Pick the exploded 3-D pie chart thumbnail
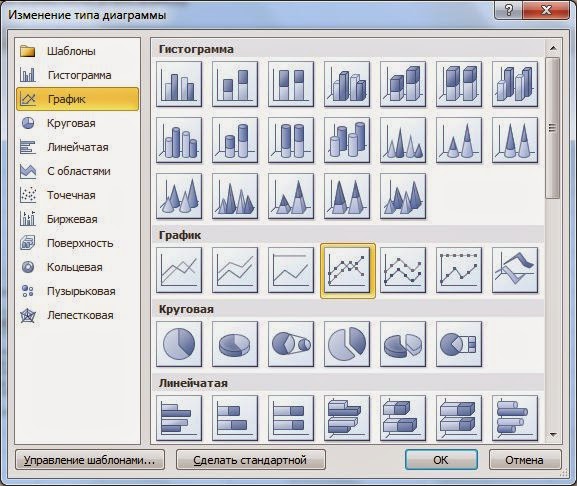The width and height of the screenshot is (577, 486). pyautogui.click(x=403, y=344)
